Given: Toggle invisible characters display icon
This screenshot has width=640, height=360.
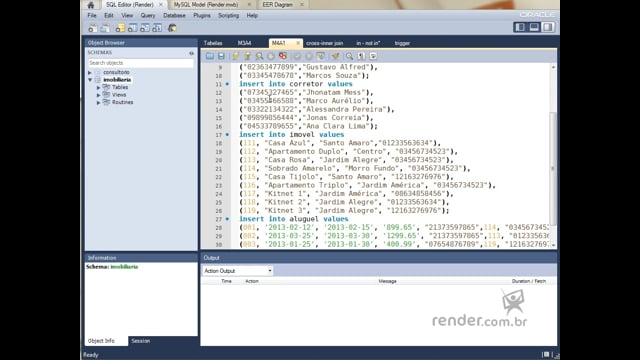Looking at the screenshot, I should (361, 56).
